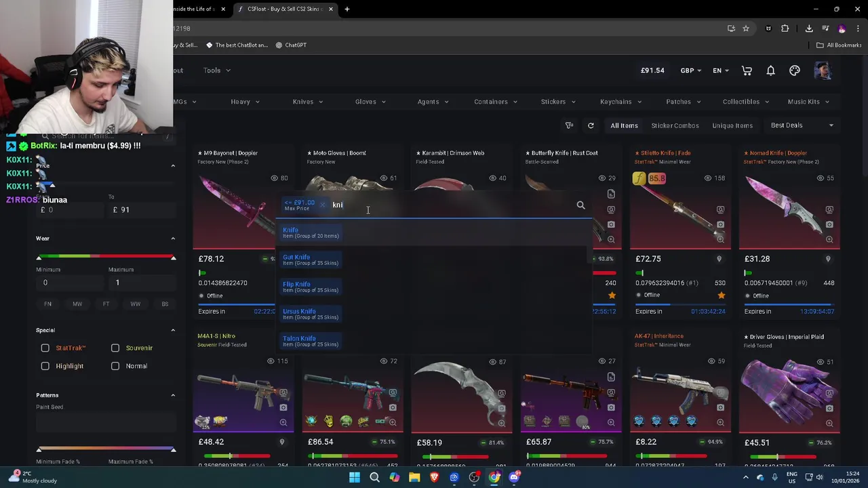868x488 pixels.
Task: Click the wear range slider bar
Action: tap(106, 257)
